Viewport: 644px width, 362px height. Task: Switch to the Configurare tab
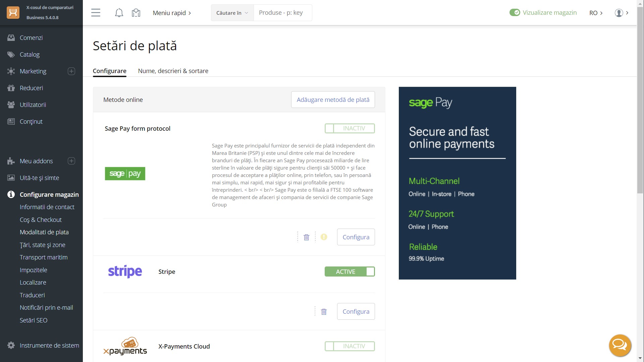click(109, 71)
